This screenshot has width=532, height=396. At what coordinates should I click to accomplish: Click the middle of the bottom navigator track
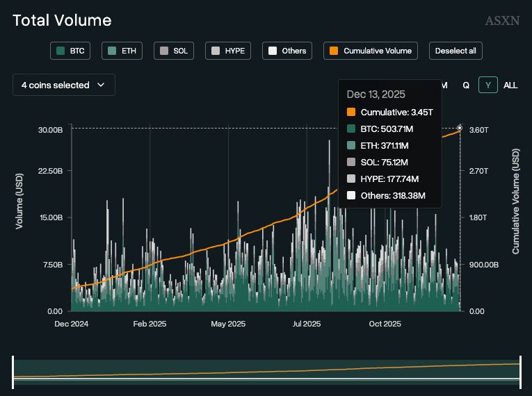pos(266,372)
